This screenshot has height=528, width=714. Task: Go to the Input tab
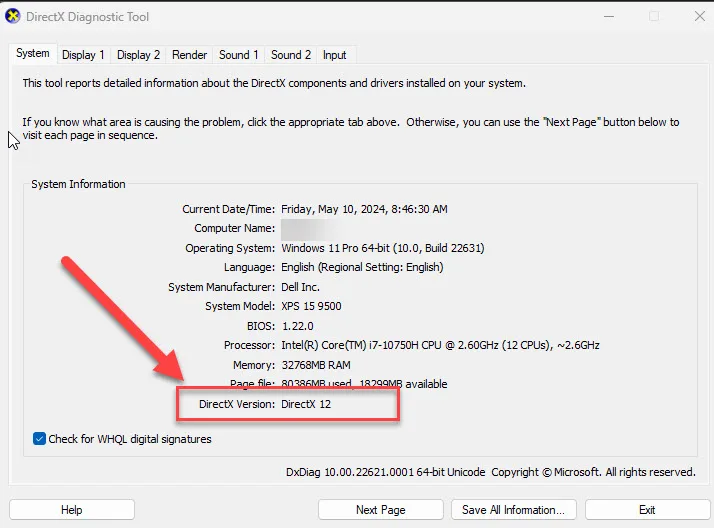[x=335, y=55]
